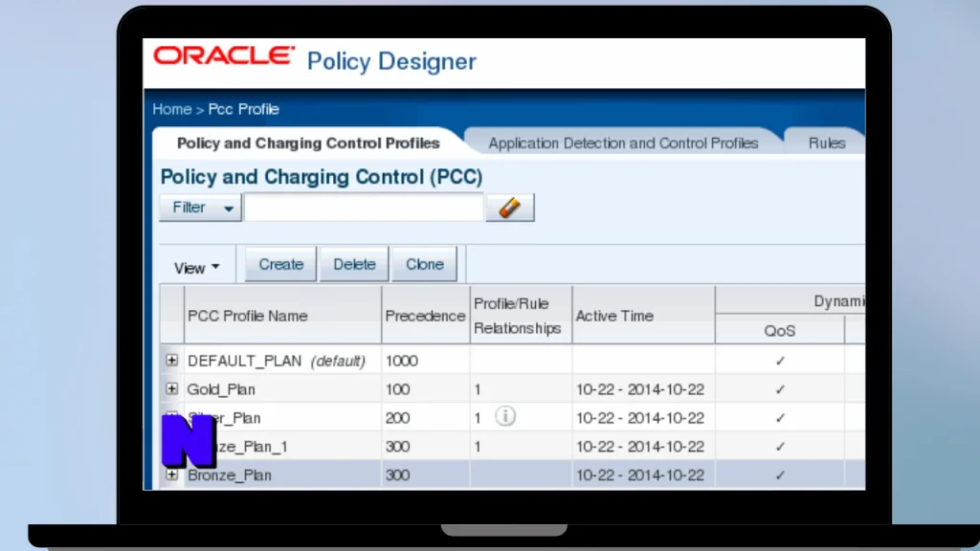Click QoS checkmark in Bronze_Plan row

[x=780, y=475]
